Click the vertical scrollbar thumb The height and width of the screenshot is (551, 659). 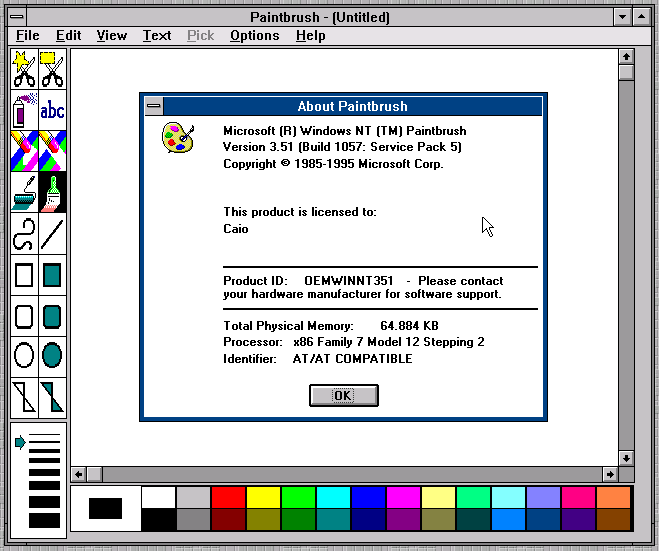626,71
